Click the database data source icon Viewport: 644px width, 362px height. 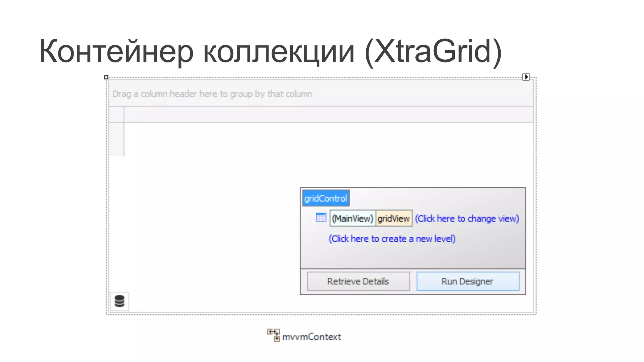point(119,301)
